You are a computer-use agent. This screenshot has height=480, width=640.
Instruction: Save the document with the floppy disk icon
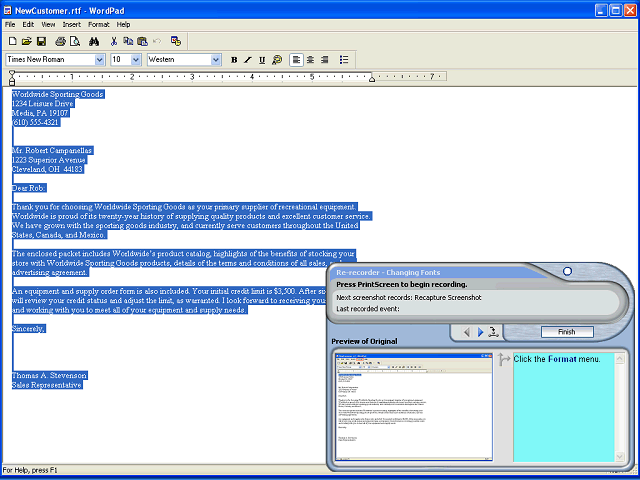click(41, 41)
